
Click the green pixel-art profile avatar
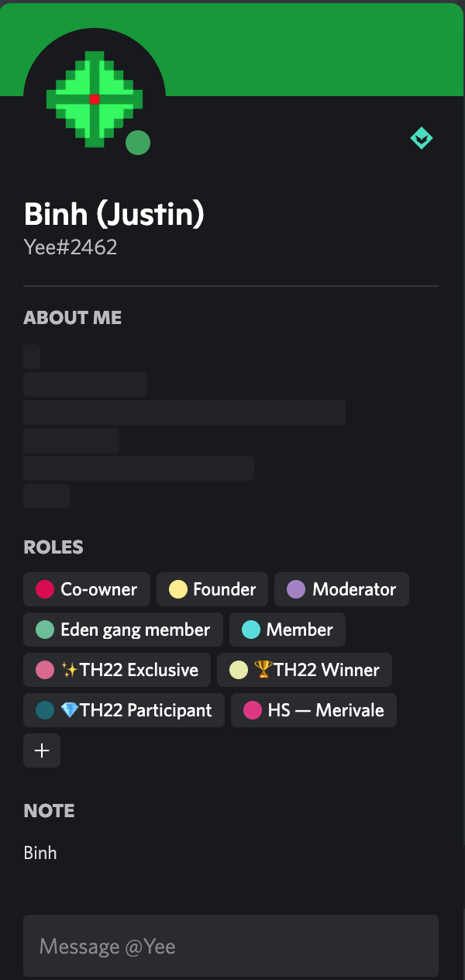click(x=94, y=99)
